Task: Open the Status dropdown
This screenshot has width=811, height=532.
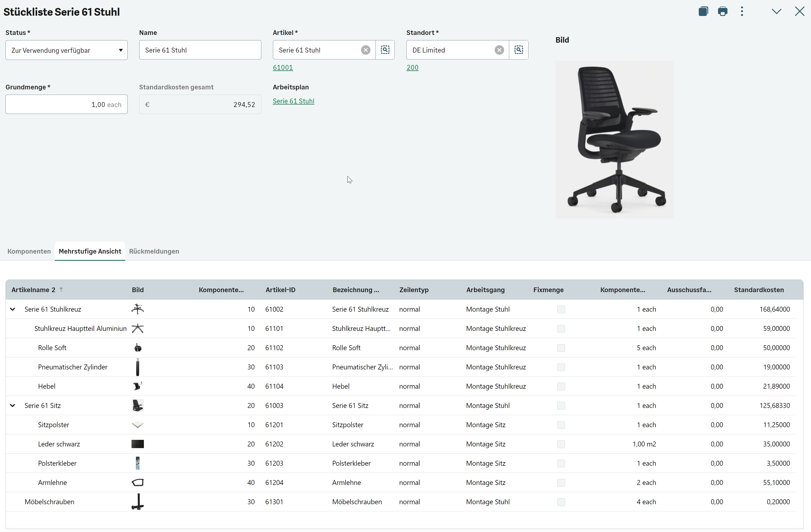Action: tap(67, 50)
